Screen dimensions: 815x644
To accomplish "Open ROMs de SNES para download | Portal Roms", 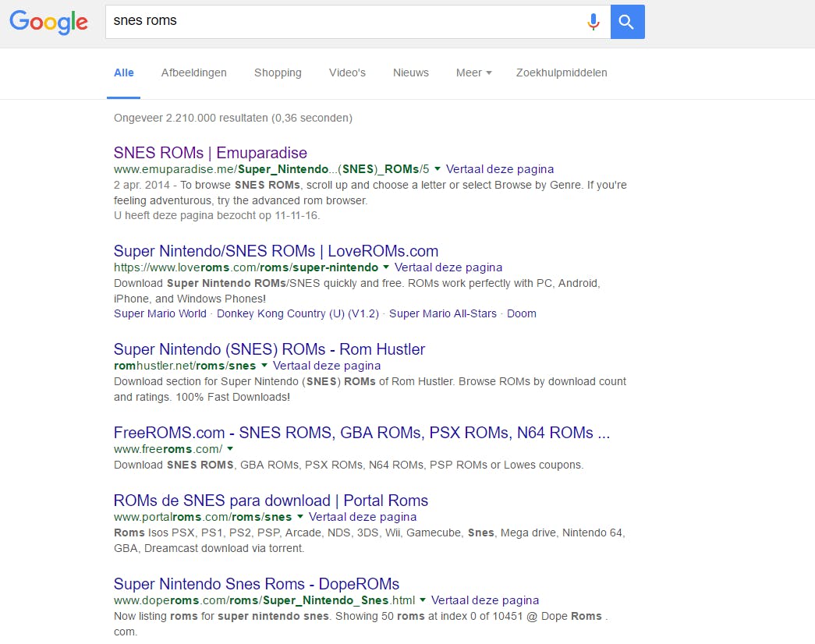I will pyautogui.click(x=271, y=501).
